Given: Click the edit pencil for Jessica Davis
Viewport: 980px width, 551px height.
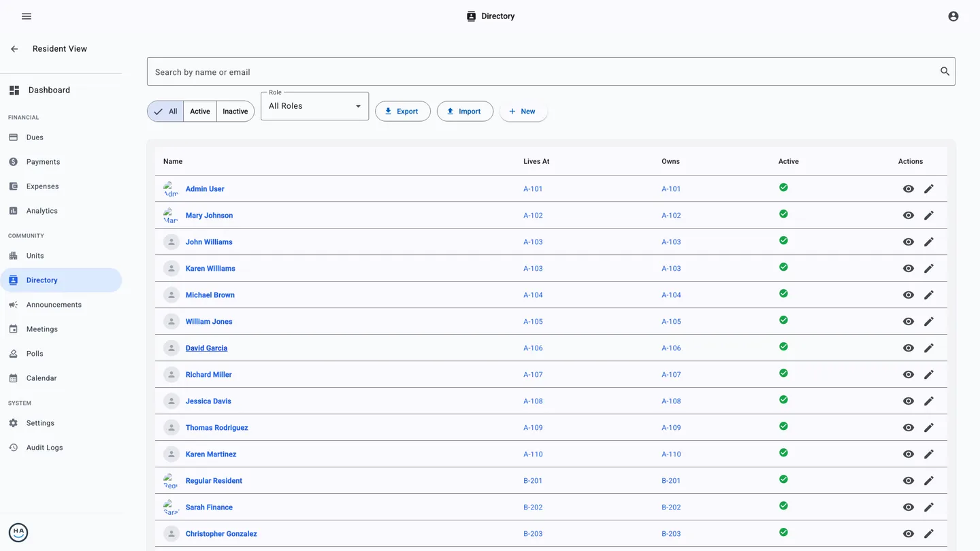Looking at the screenshot, I should pyautogui.click(x=929, y=401).
